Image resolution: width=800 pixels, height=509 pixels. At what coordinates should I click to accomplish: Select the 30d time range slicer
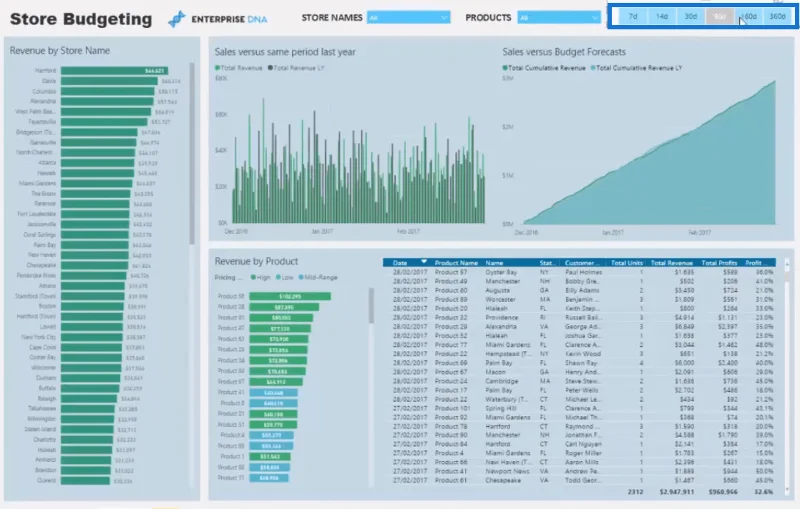coord(691,16)
